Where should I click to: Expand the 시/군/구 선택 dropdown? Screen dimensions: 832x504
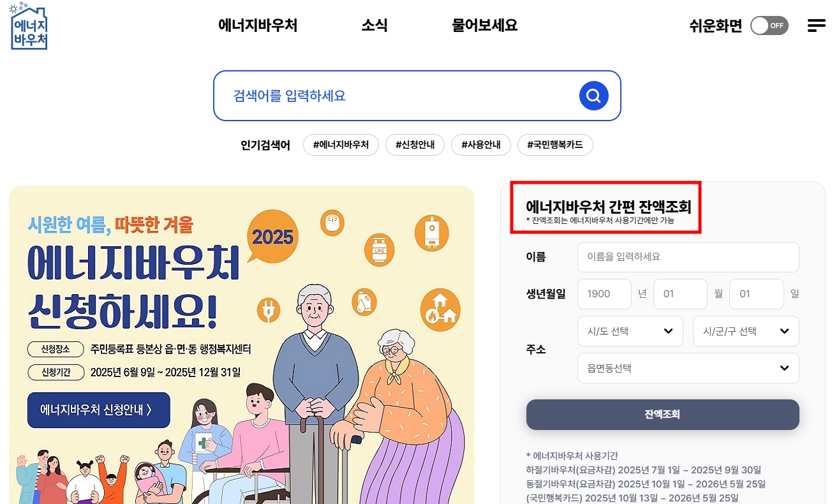746,331
